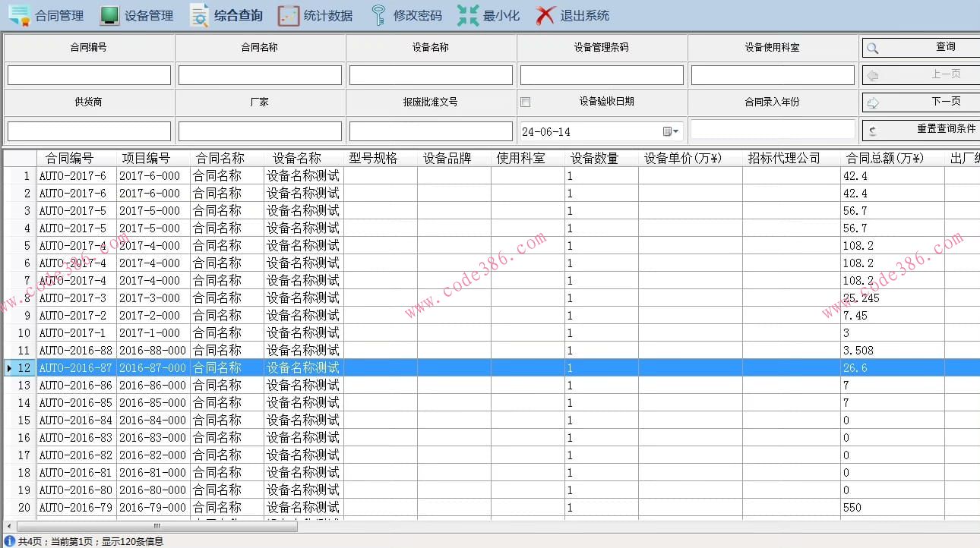
Task: Click the 最小化 arrows icon
Action: pos(468,15)
